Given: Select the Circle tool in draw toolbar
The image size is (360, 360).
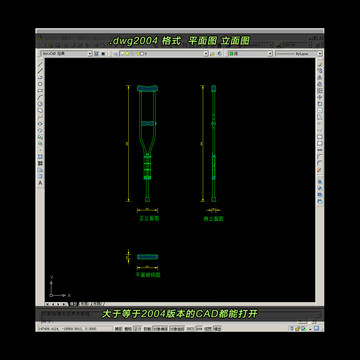Looking at the screenshot, I should (40, 104).
